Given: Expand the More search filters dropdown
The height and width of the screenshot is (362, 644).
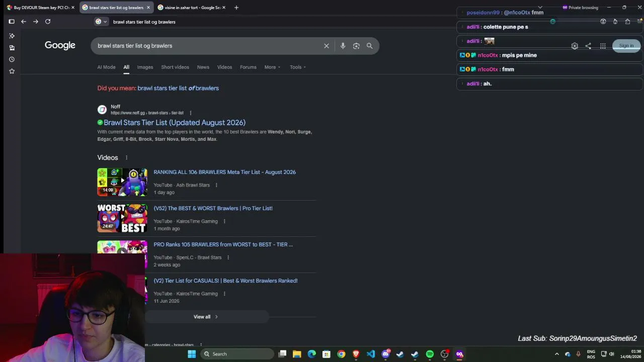Looking at the screenshot, I should [x=272, y=67].
